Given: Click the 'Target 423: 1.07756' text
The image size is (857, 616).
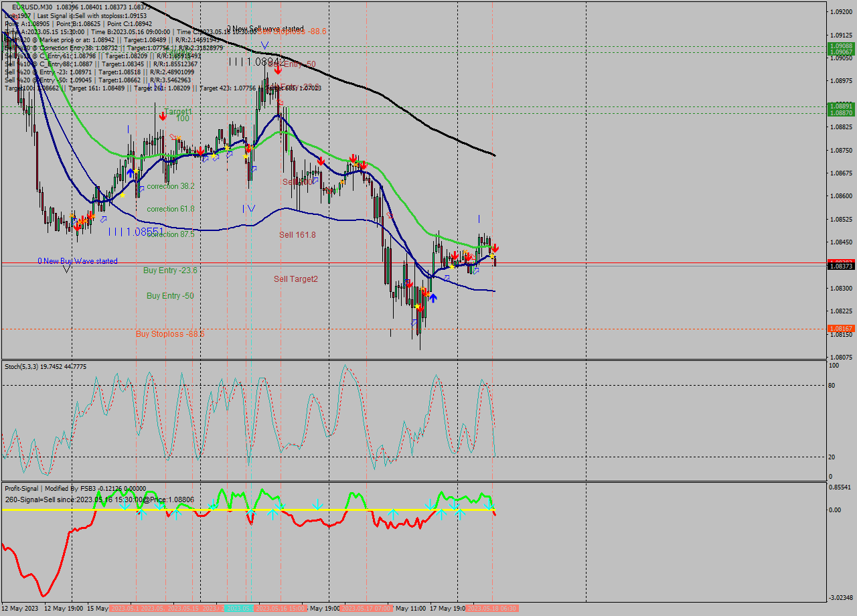Looking at the screenshot, I should click(x=228, y=88).
